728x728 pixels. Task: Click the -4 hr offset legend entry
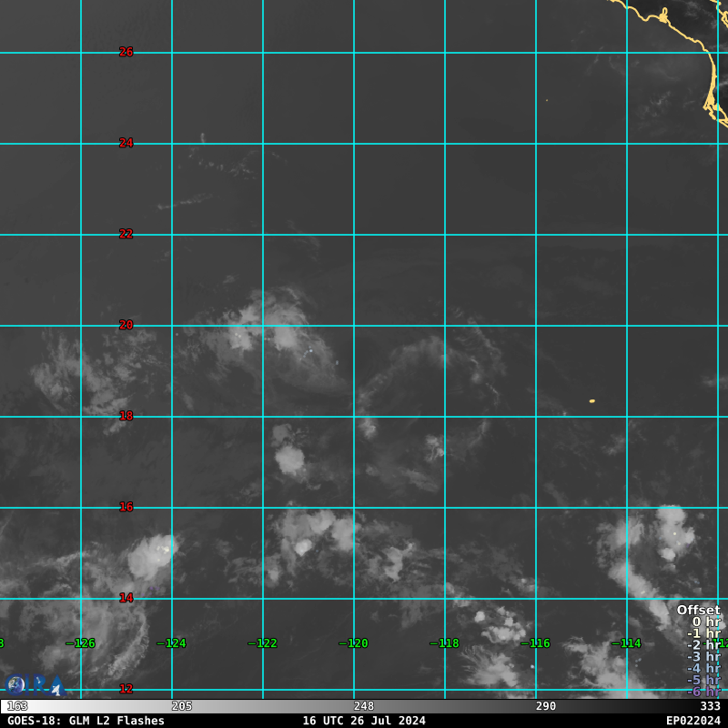coord(703,668)
